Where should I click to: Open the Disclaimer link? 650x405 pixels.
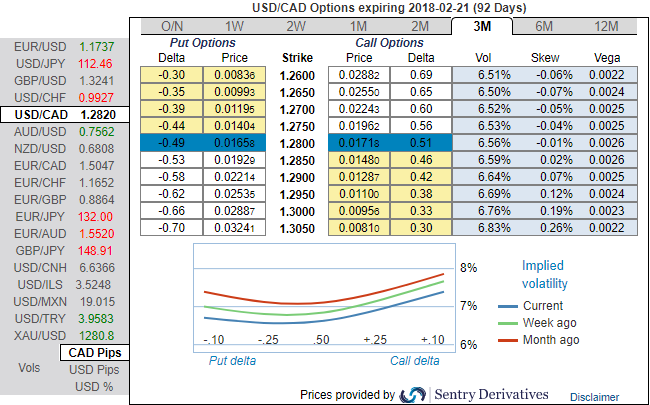(x=594, y=397)
